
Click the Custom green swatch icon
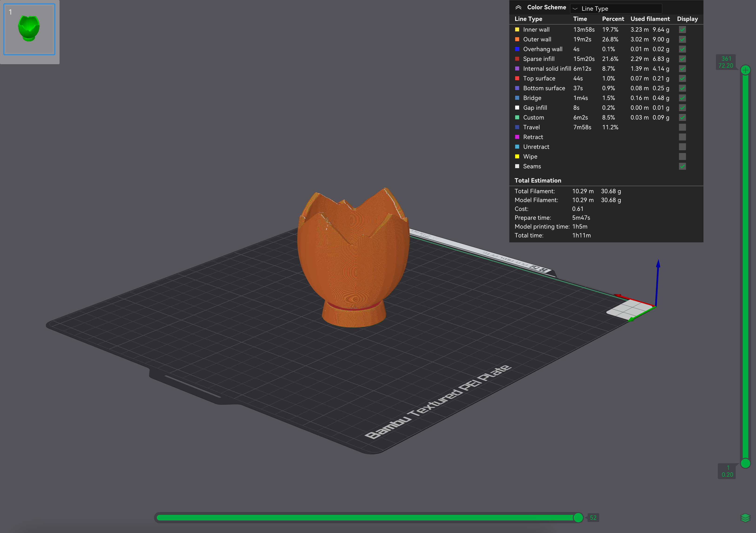coord(517,117)
